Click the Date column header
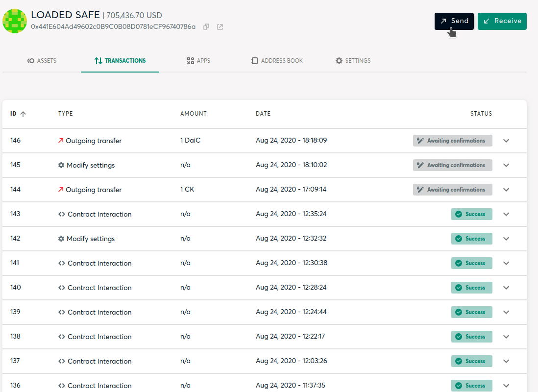Screen dimensions: 538x392 click(263, 114)
